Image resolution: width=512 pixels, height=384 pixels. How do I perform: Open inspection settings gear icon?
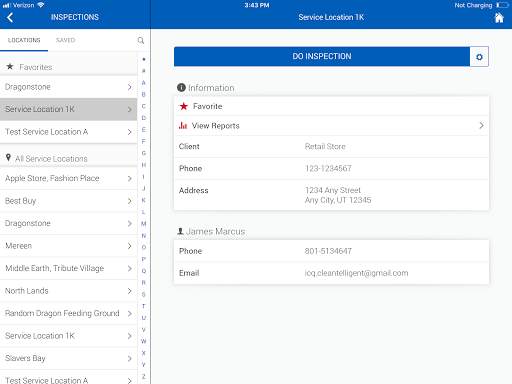[479, 57]
